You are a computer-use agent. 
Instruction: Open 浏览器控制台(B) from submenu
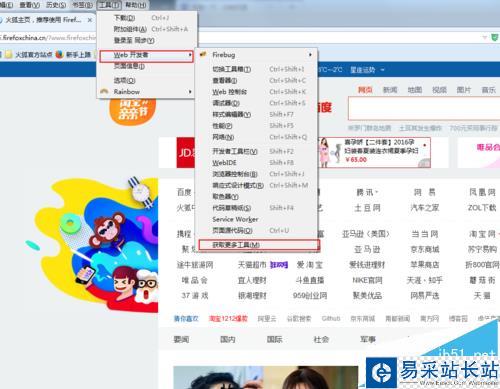(x=257, y=174)
